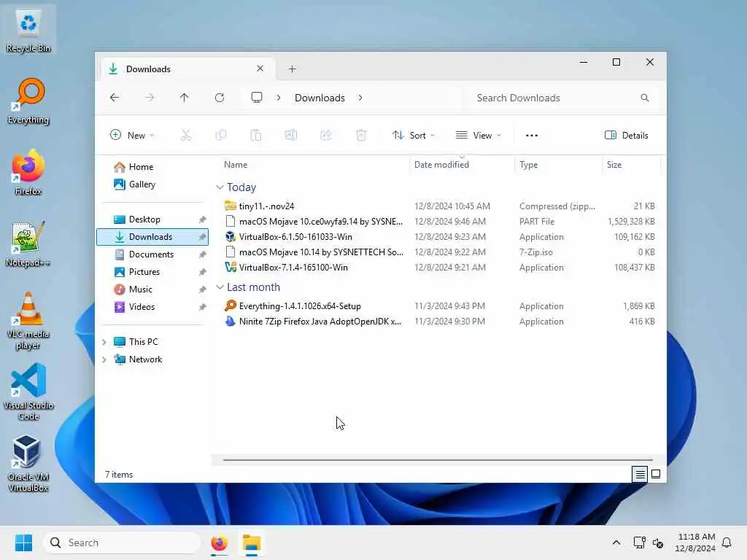The height and width of the screenshot is (560, 747).
Task: Select tiny11.-.nov24 zip file
Action: coord(439,206)
